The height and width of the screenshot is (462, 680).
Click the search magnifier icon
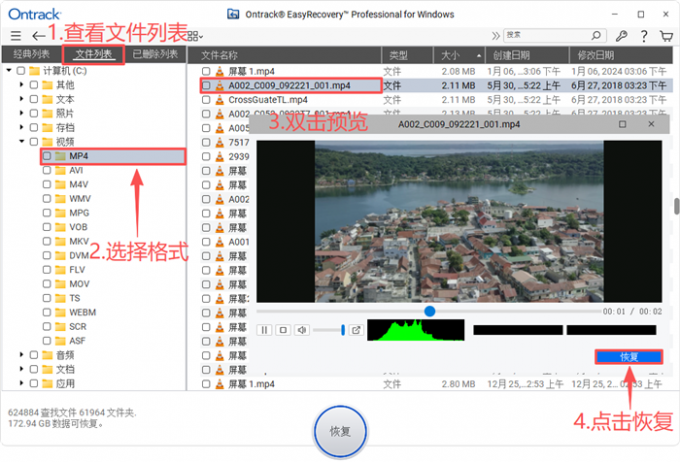tap(597, 35)
